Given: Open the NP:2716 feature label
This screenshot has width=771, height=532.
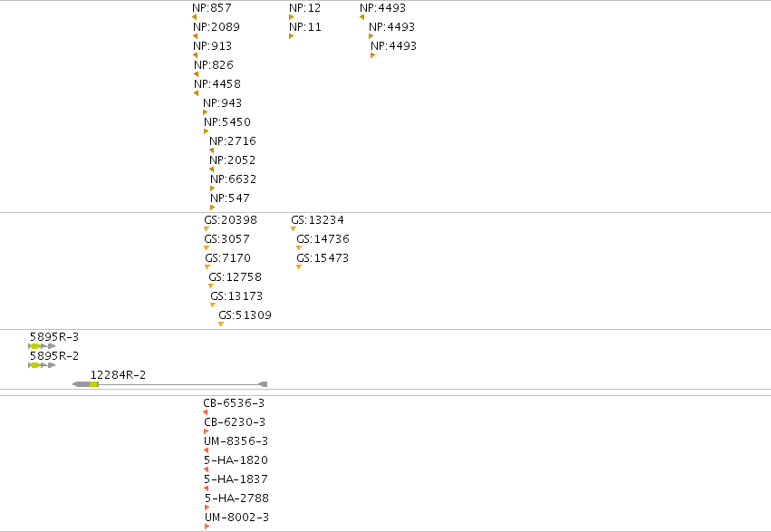Looking at the screenshot, I should click(233, 141).
